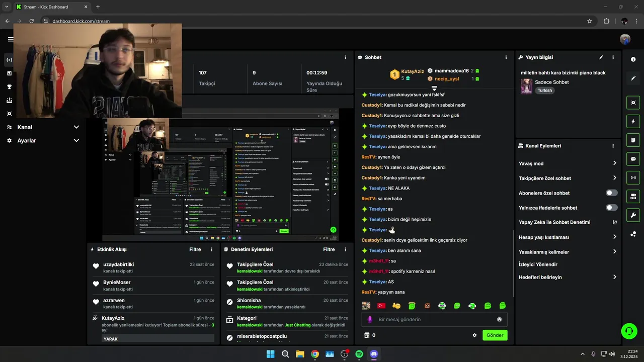
Task: Click the lightning bolt icon in right rail
Action: (x=633, y=121)
